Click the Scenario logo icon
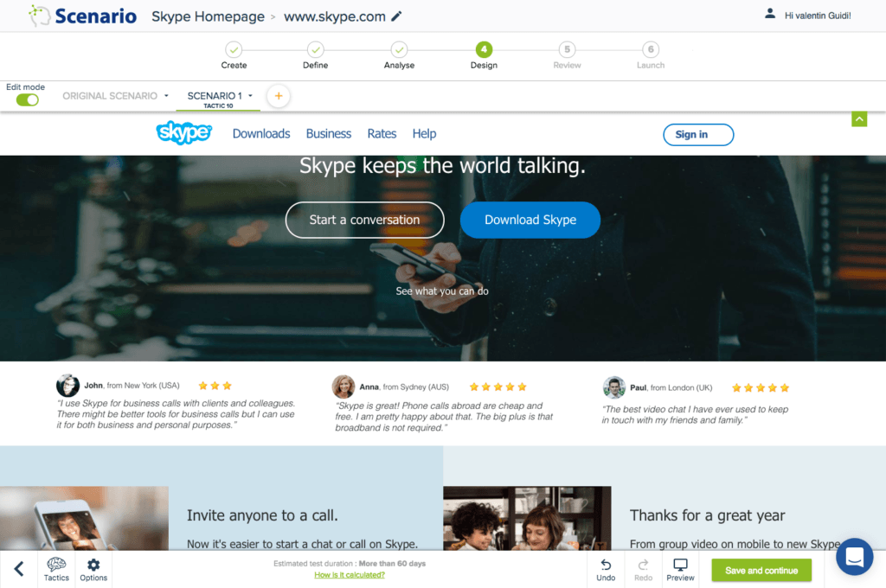 39,16
